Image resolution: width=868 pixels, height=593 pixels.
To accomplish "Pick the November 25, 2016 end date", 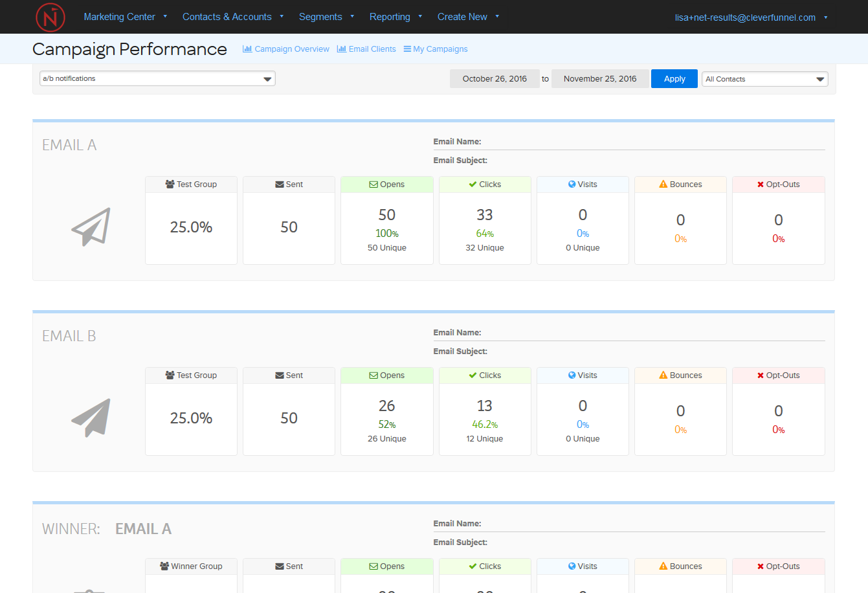I will (x=600, y=79).
